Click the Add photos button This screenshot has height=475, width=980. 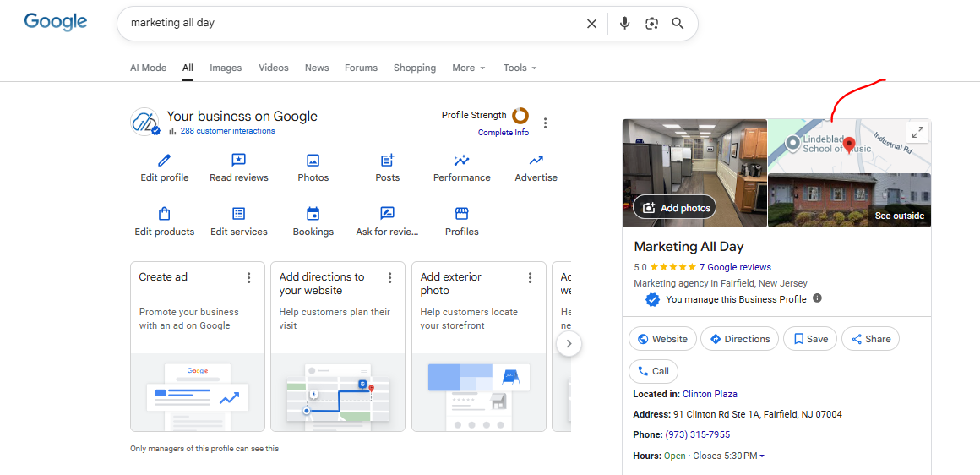pyautogui.click(x=675, y=208)
